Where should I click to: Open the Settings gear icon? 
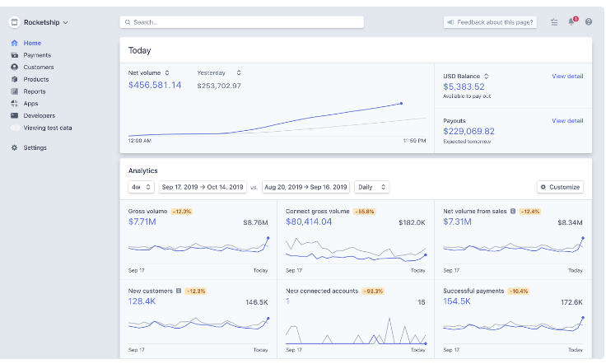[x=14, y=147]
